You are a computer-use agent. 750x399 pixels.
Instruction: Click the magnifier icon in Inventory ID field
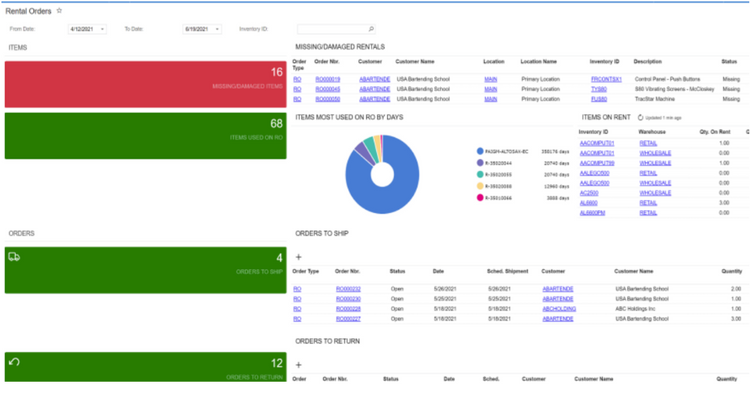point(371,29)
